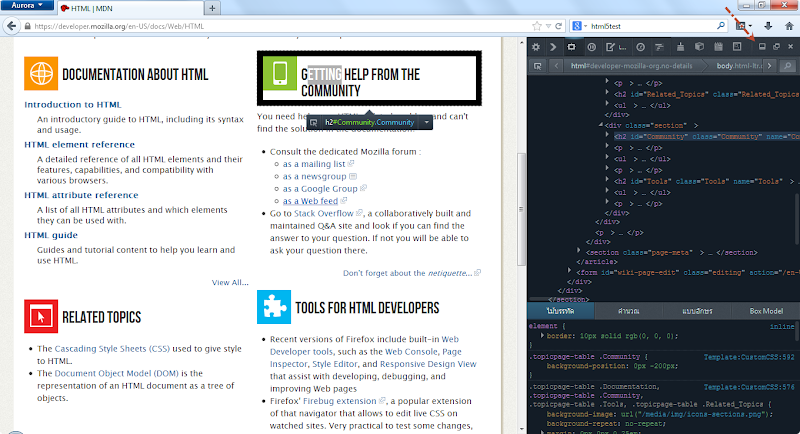Dock developer tools to bottom of window
The image size is (800, 434).
[762, 46]
